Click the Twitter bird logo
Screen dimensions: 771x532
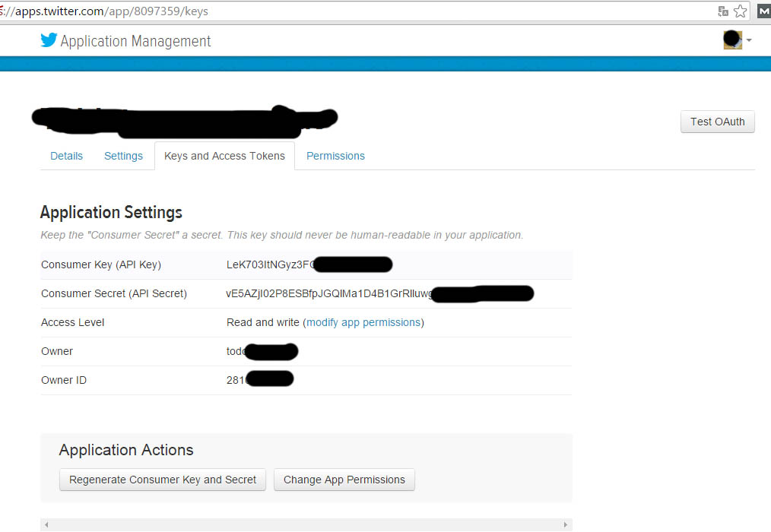click(49, 41)
